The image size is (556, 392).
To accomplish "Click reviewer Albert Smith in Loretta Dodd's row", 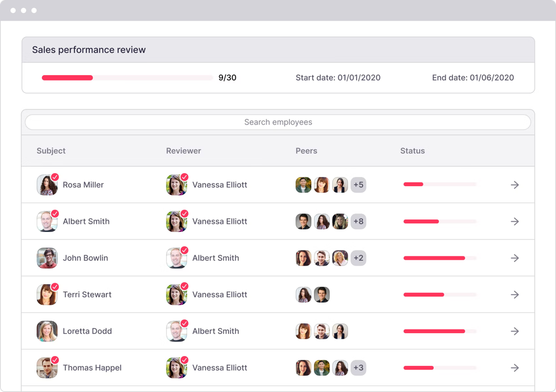I will point(215,331).
